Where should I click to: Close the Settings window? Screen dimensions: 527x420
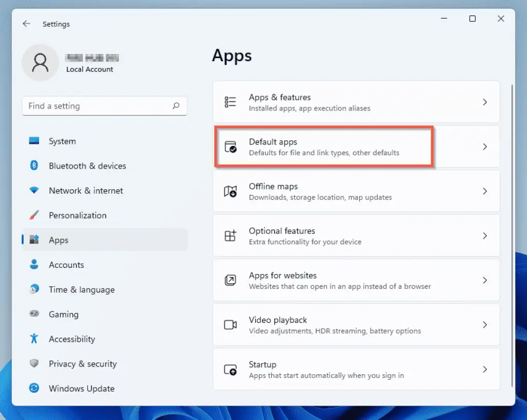[x=501, y=19]
